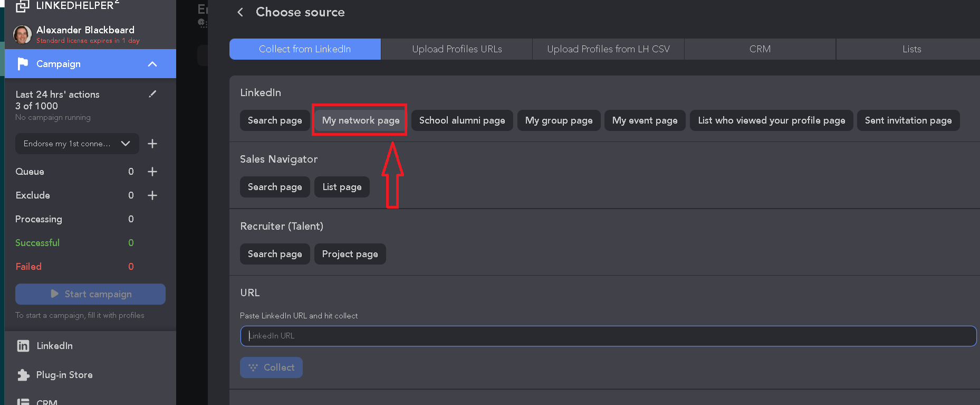Click the Campaign flag icon
Image resolution: width=980 pixels, height=405 pixels.
coord(23,64)
